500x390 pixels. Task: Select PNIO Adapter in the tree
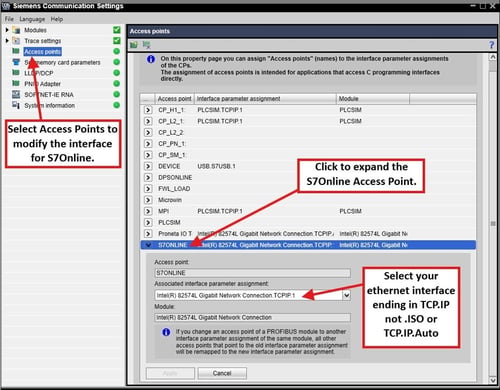42,84
